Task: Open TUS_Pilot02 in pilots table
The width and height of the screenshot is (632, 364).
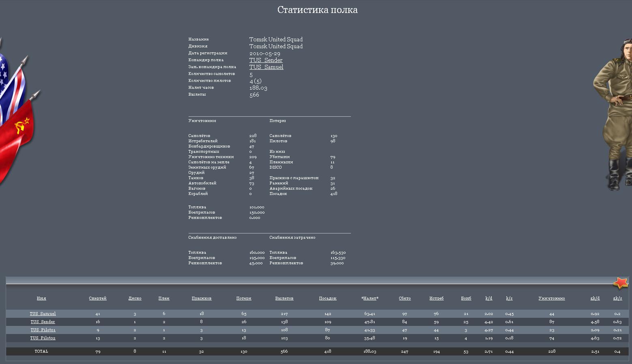Action: [43, 338]
